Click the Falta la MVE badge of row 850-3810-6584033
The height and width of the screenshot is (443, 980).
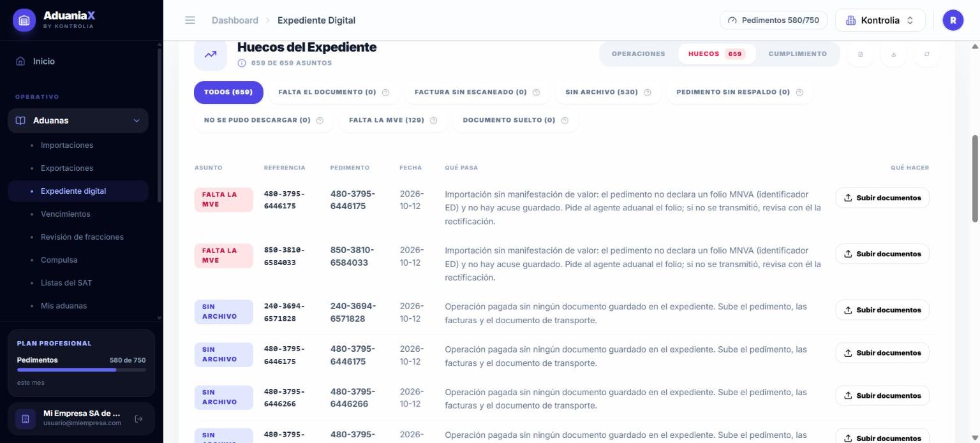(x=223, y=256)
